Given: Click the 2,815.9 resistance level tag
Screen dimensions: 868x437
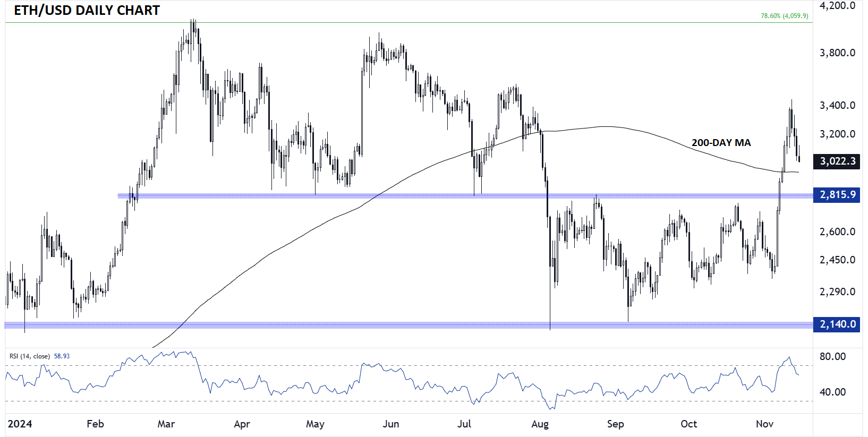Looking at the screenshot, I should (x=837, y=195).
